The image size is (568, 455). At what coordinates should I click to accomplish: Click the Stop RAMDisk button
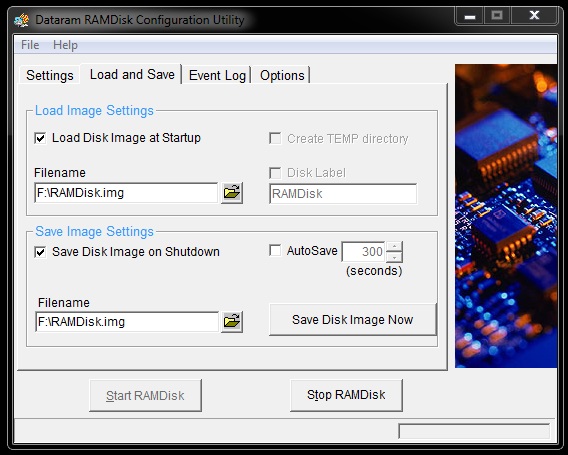346,395
